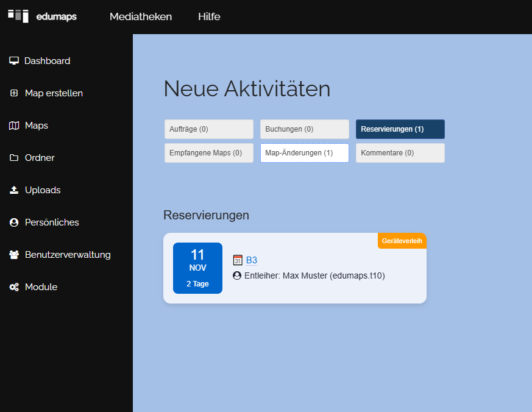Click the calendar icon beside B3
The height and width of the screenshot is (412, 532).
[238, 260]
